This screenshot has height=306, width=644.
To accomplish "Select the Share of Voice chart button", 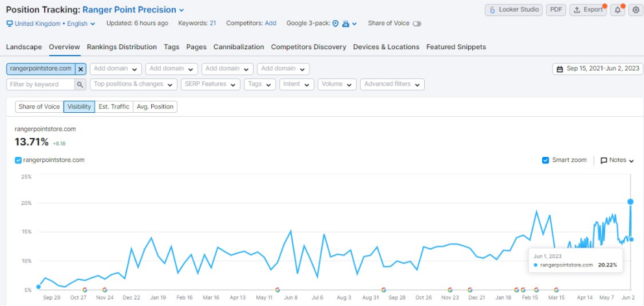I will coord(40,107).
